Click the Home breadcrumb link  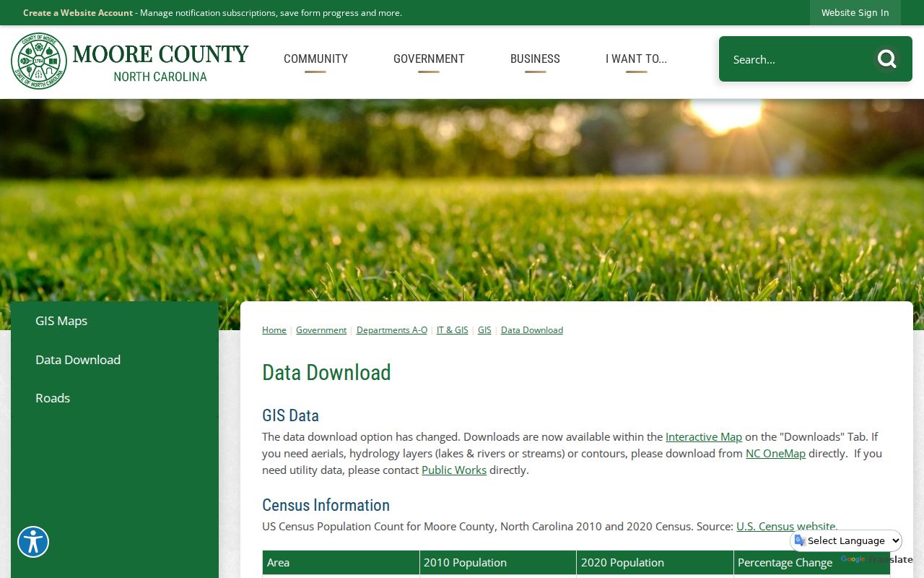click(x=274, y=330)
